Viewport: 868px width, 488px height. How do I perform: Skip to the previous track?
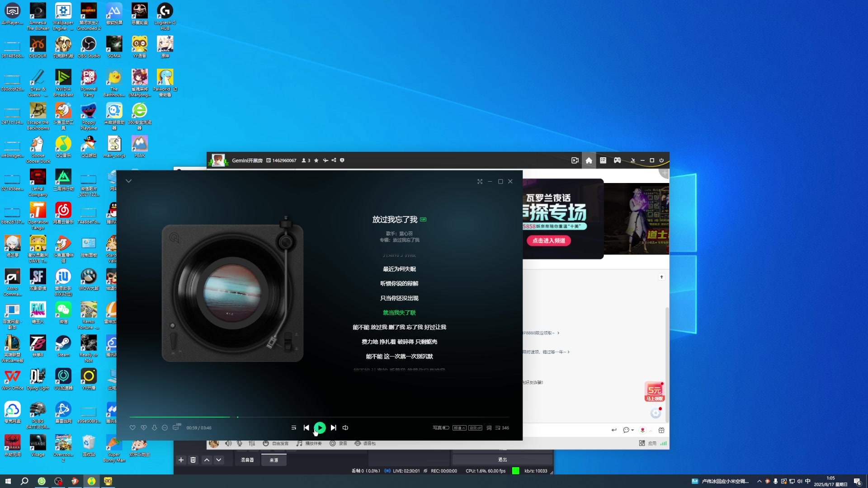(x=307, y=427)
